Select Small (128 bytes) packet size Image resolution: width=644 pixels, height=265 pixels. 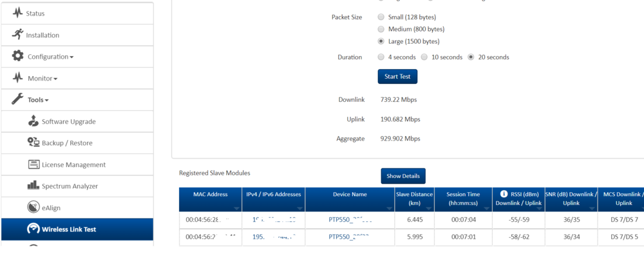pos(381,17)
